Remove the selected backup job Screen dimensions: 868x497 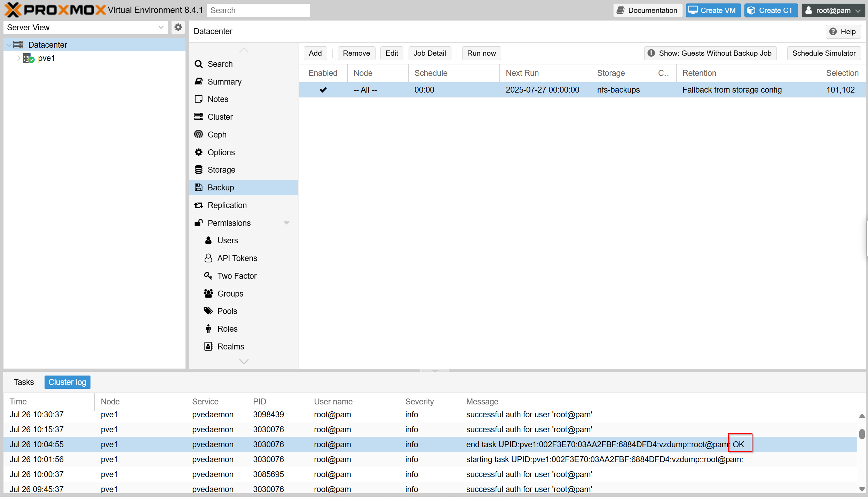pyautogui.click(x=356, y=53)
